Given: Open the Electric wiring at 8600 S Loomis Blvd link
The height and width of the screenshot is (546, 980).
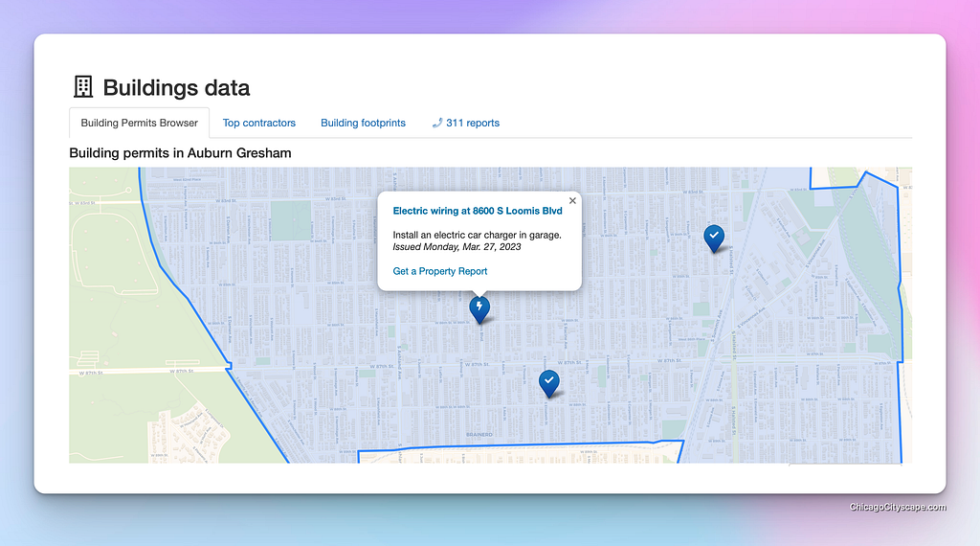Looking at the screenshot, I should (477, 211).
